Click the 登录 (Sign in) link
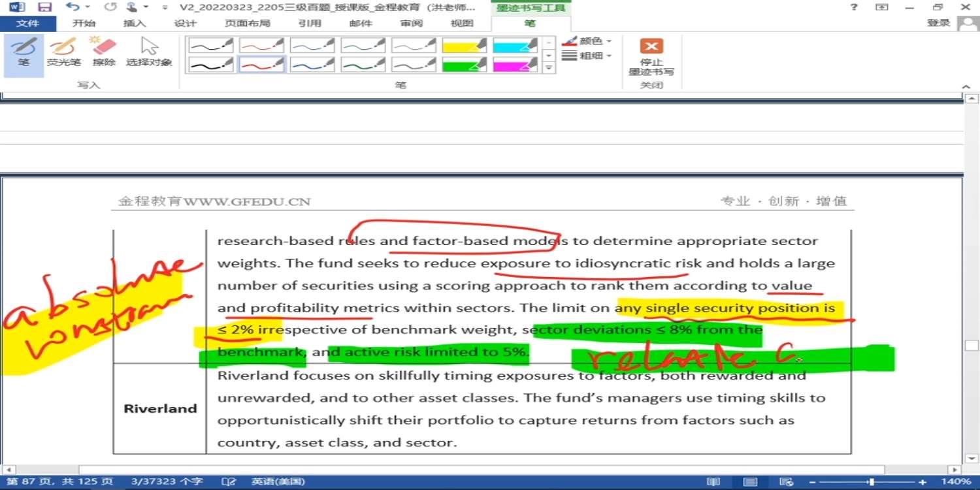980x490 pixels. [938, 23]
